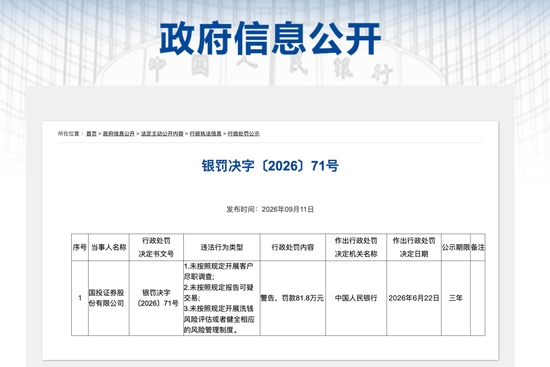Select the 序号 column header

tap(80, 247)
